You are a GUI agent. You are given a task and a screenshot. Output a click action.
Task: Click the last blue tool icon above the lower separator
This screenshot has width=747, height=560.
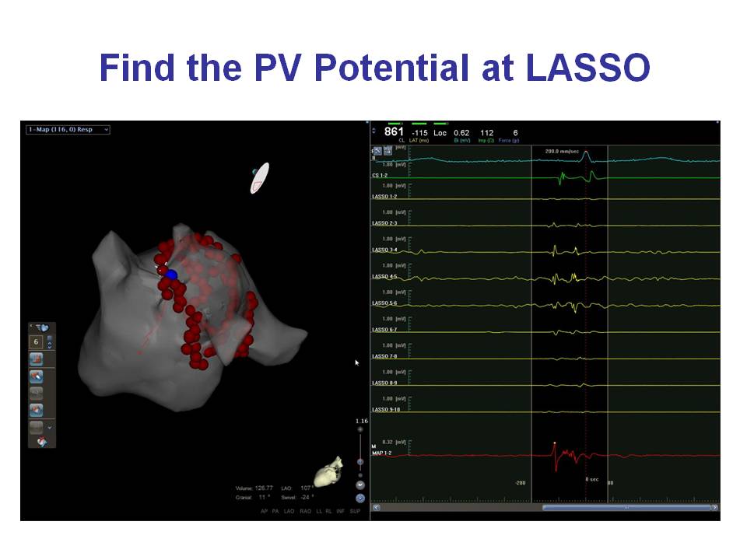click(x=36, y=410)
